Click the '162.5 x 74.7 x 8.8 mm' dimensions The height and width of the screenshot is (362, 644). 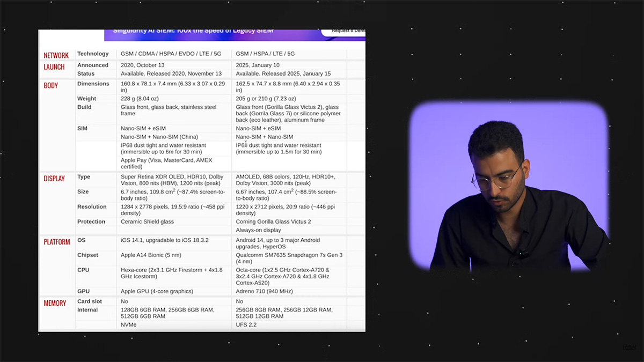(x=288, y=87)
